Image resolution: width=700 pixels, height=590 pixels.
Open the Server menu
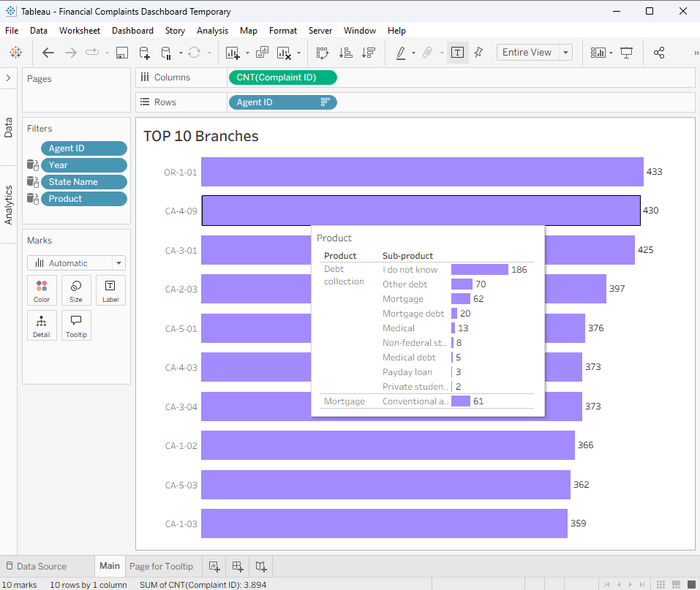click(320, 31)
